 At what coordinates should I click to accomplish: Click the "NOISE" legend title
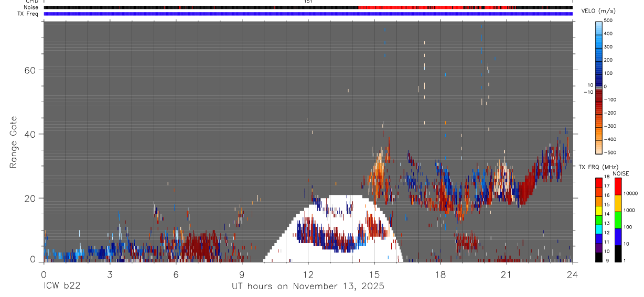(x=620, y=173)
